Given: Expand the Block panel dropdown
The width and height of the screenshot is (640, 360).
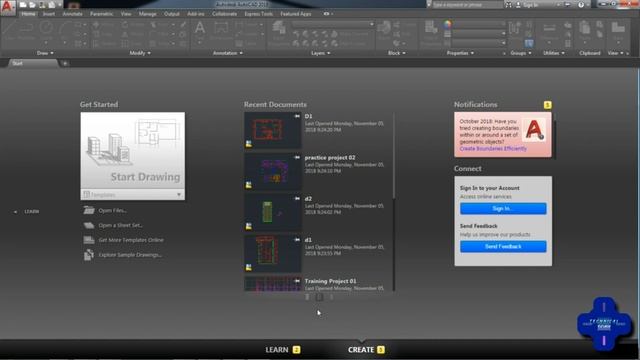Looking at the screenshot, I should (396, 53).
